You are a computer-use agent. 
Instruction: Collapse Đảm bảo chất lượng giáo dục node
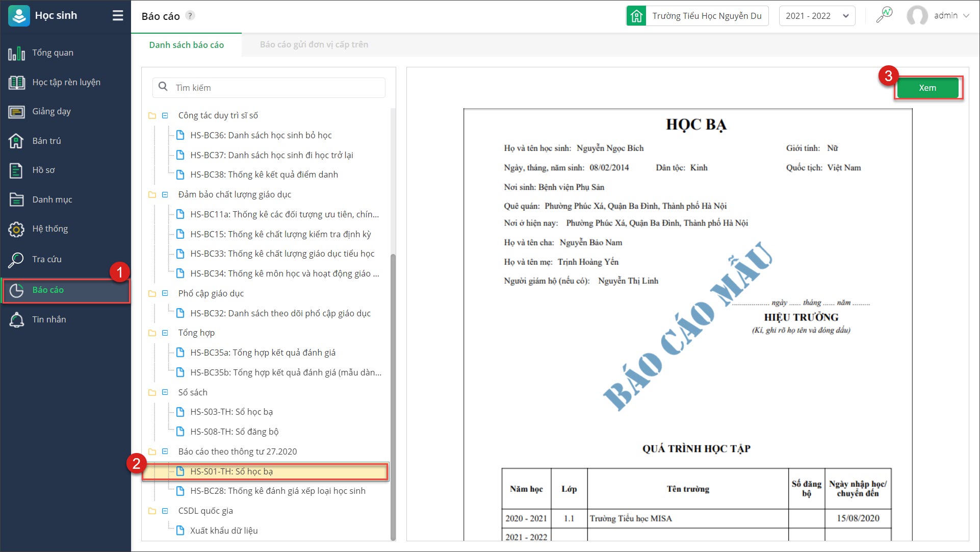click(165, 195)
